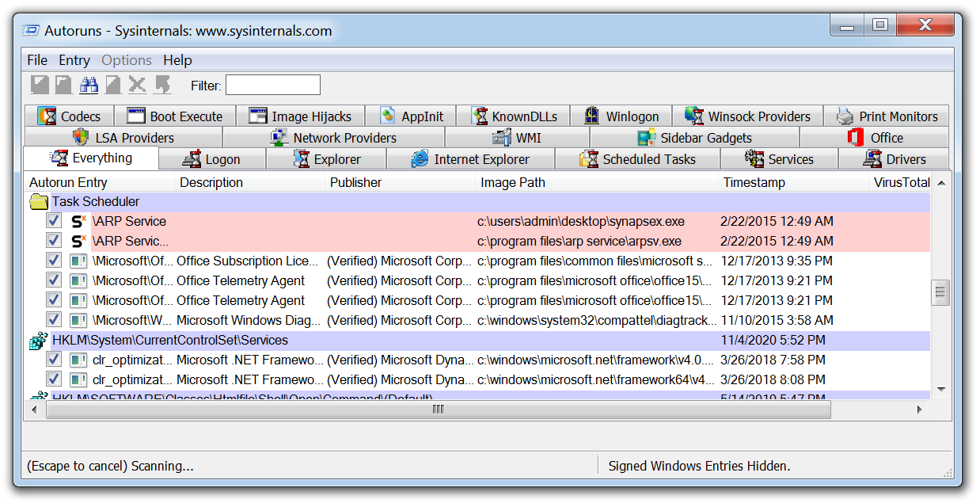This screenshot has height=503, width=980.
Task: Click the vertical scrollbar up arrow
Action: 941,183
